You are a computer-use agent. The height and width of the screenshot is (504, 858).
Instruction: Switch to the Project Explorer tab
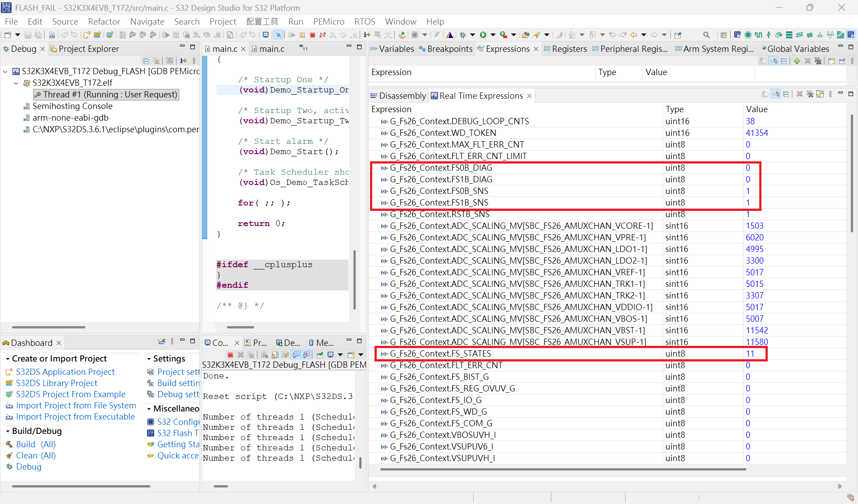pos(84,49)
